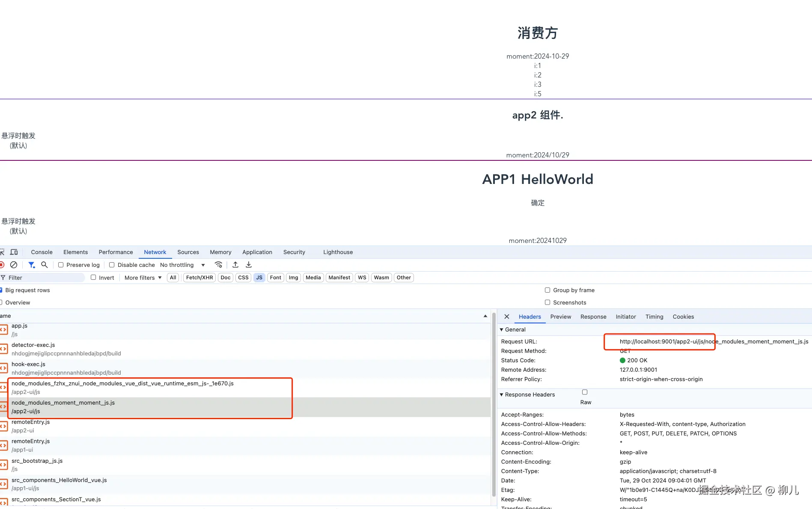This screenshot has width=812, height=509.
Task: Enable Preserve log checkbox
Action: pos(61,265)
